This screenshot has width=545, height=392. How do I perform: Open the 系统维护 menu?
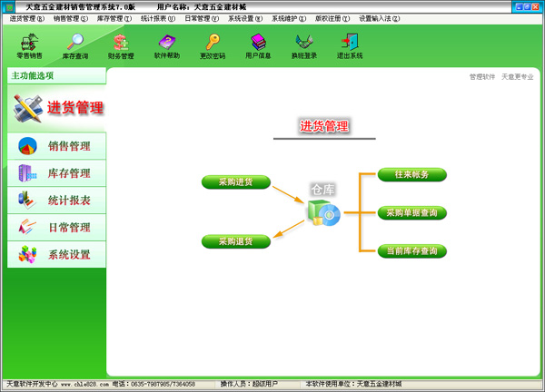coord(289,18)
